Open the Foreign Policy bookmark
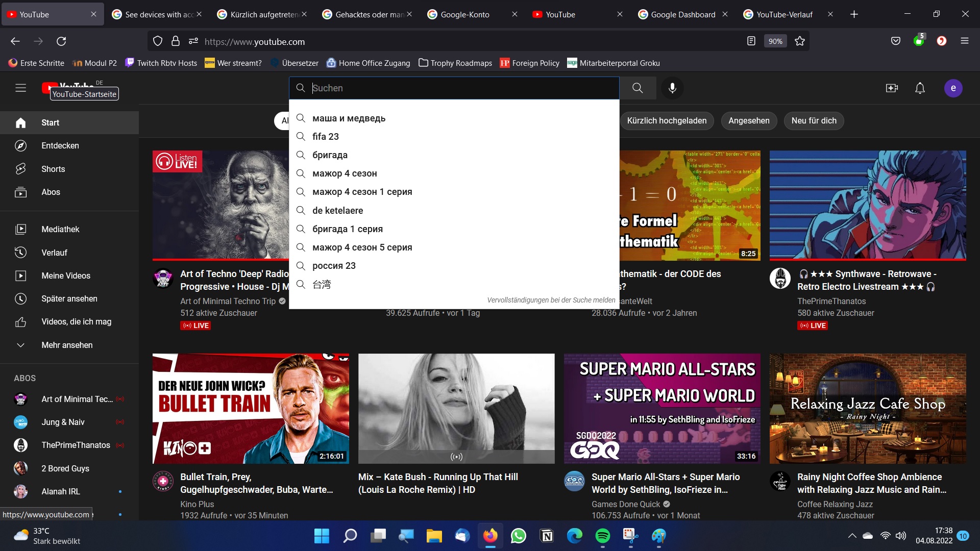The width and height of the screenshot is (980, 551). coord(530,63)
